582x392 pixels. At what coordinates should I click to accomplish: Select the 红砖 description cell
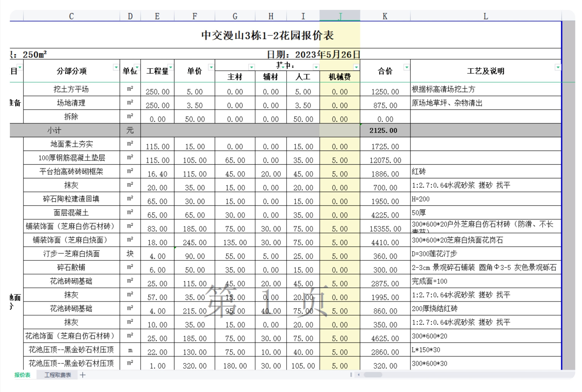[486, 172]
